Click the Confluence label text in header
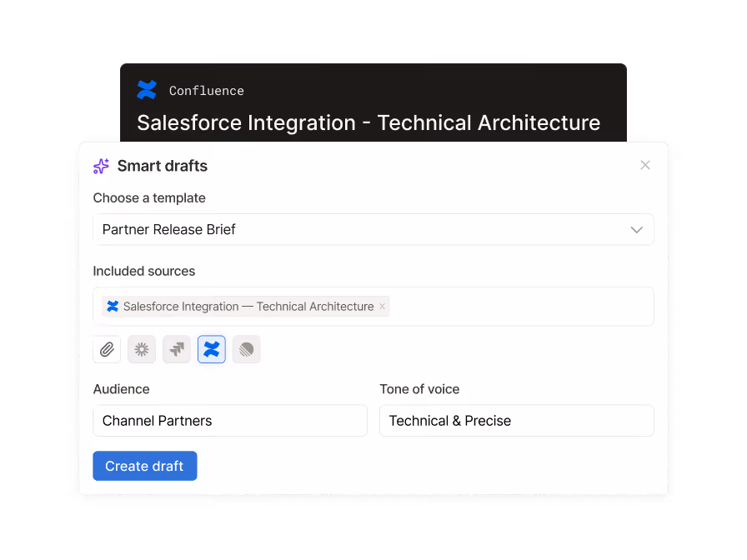The width and height of the screenshot is (747, 560). pyautogui.click(x=206, y=91)
